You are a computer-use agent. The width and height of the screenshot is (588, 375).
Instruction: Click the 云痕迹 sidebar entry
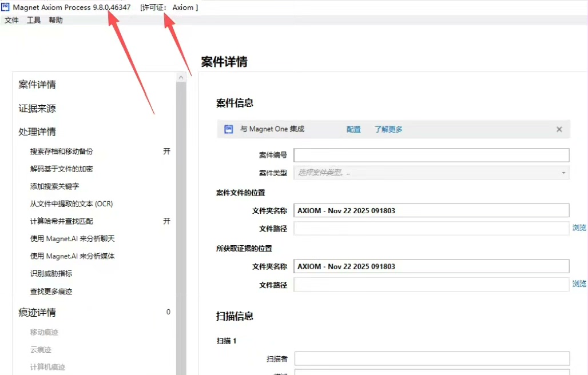41,349
